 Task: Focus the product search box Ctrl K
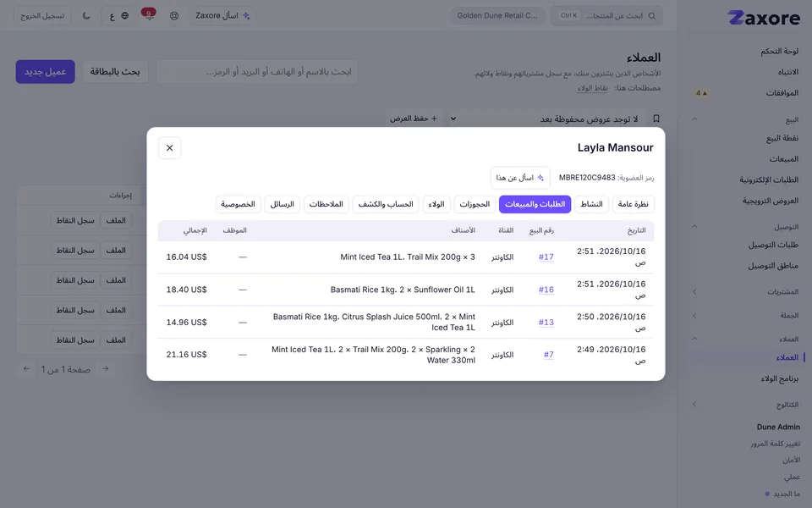tap(606, 15)
